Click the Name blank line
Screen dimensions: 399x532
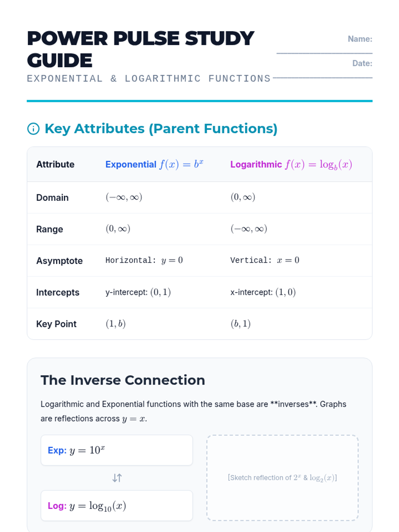point(324,53)
